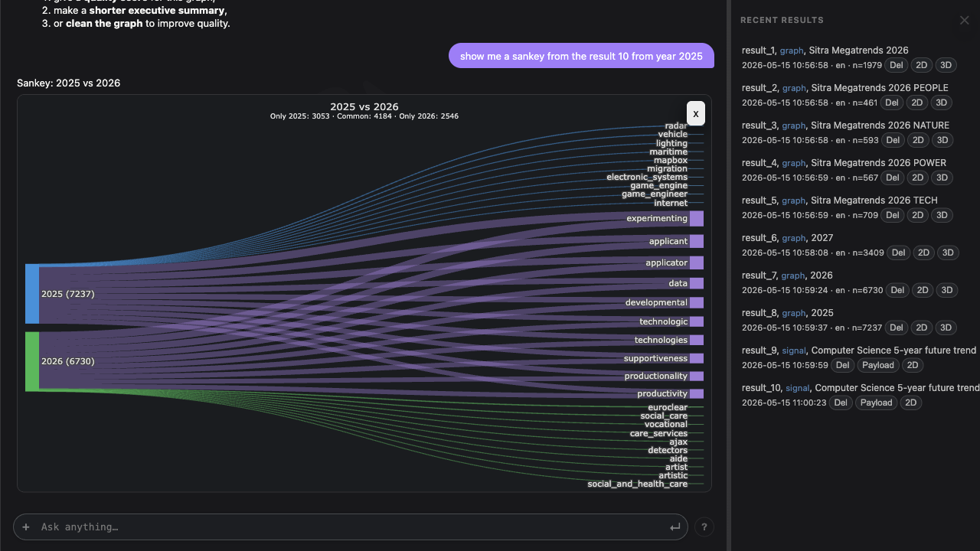Screen dimensions: 980x551
Task: Delete result_6 with Del button
Action: click(x=898, y=253)
